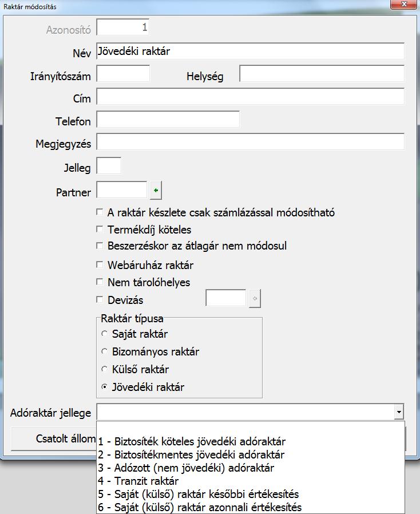
Task: Choose '5 - Saját (külső) raktár későbbi értékesítés'
Action: coord(251,494)
